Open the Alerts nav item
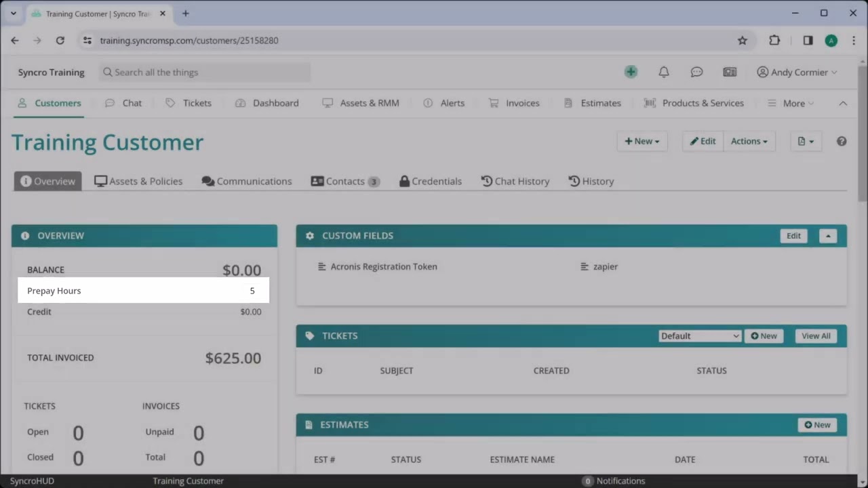The width and height of the screenshot is (868, 488). click(x=444, y=103)
